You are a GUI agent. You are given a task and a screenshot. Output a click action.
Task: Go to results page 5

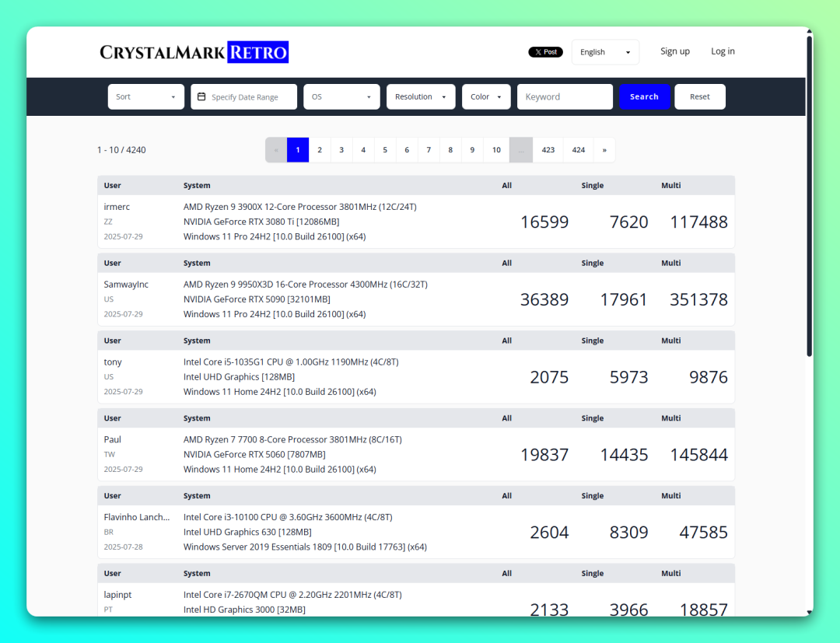385,150
